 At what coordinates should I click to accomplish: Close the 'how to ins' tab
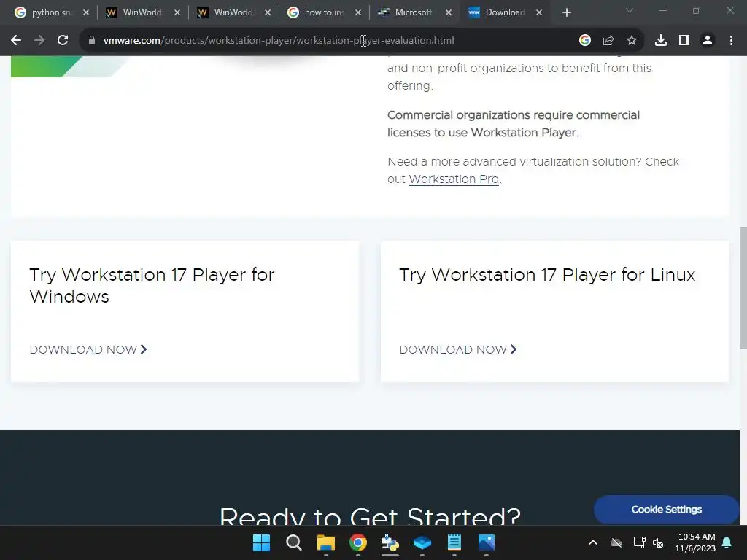(358, 13)
